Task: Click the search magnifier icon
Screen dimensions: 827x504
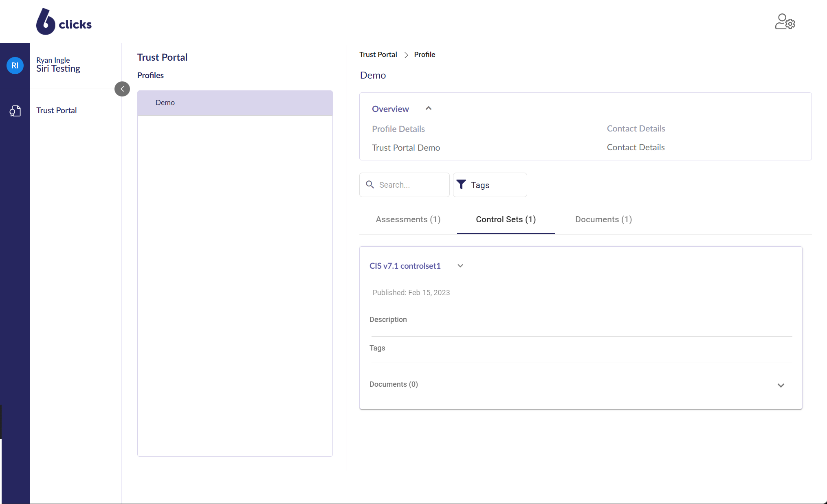Action: tap(370, 184)
